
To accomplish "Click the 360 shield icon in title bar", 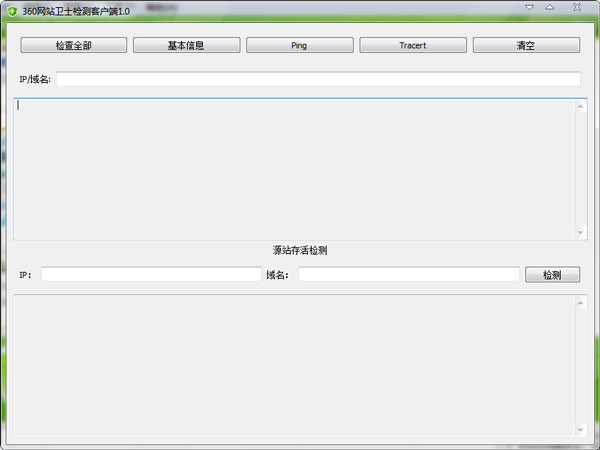I will 12,11.
